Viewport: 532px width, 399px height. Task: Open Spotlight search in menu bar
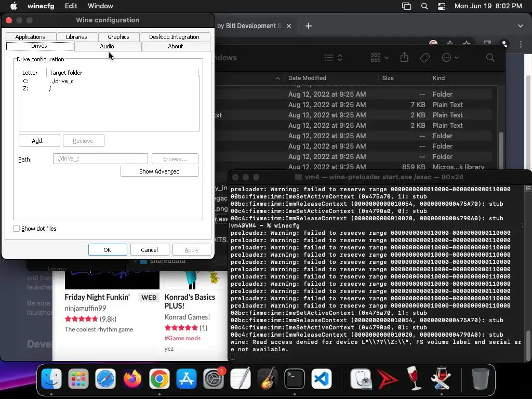(424, 6)
